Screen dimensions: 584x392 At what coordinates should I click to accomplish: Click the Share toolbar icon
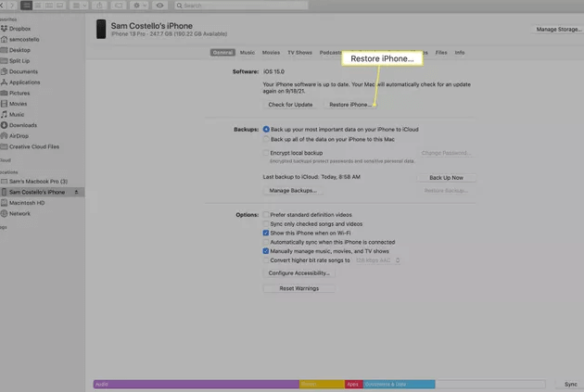click(x=99, y=6)
